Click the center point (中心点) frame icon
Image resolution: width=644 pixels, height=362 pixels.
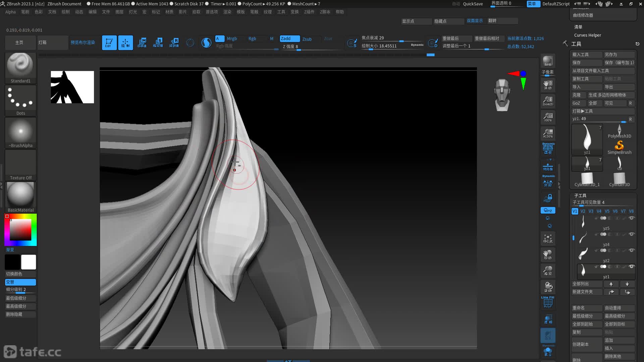(x=548, y=238)
